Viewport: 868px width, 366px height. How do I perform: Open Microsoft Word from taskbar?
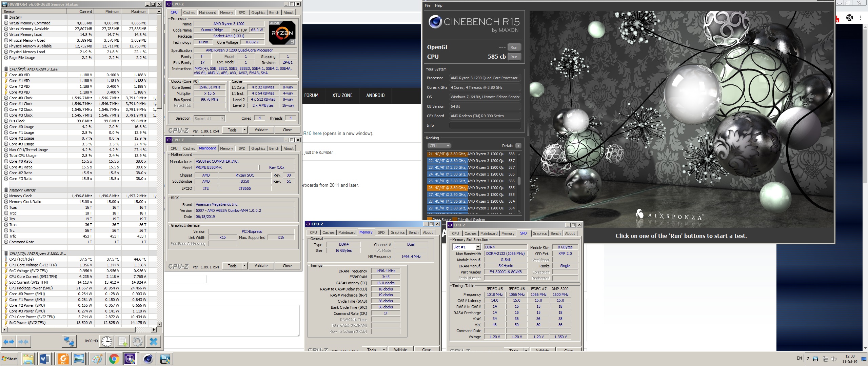coord(45,359)
